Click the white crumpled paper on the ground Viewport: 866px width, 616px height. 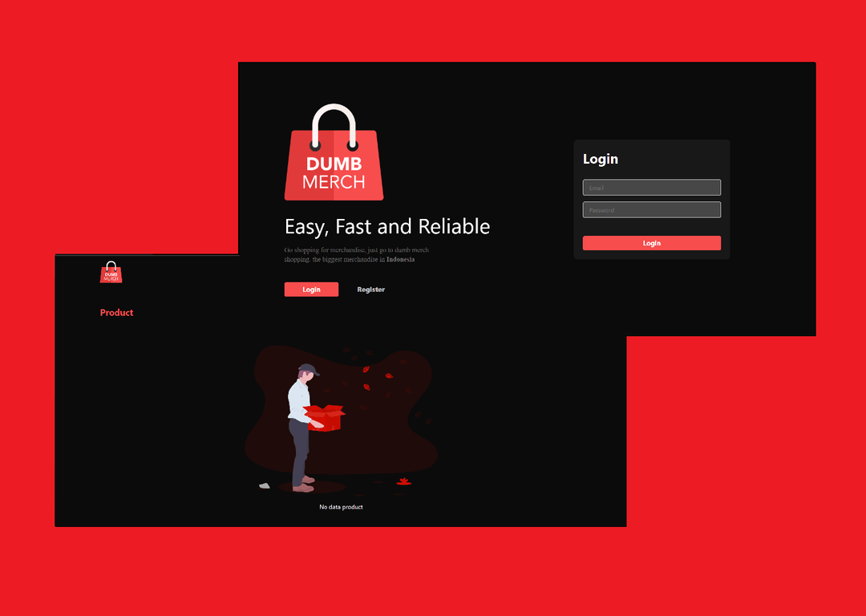click(x=264, y=485)
